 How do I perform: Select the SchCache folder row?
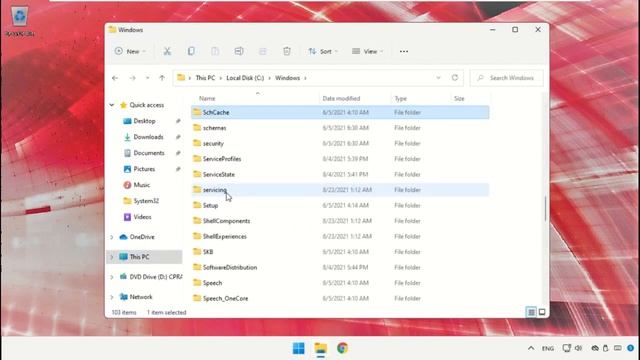(340, 112)
